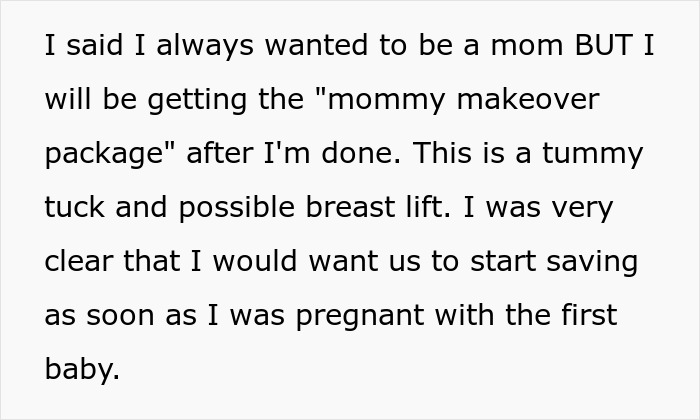Click the word "mom" in first line
The height and width of the screenshot is (420, 700).
517,48
